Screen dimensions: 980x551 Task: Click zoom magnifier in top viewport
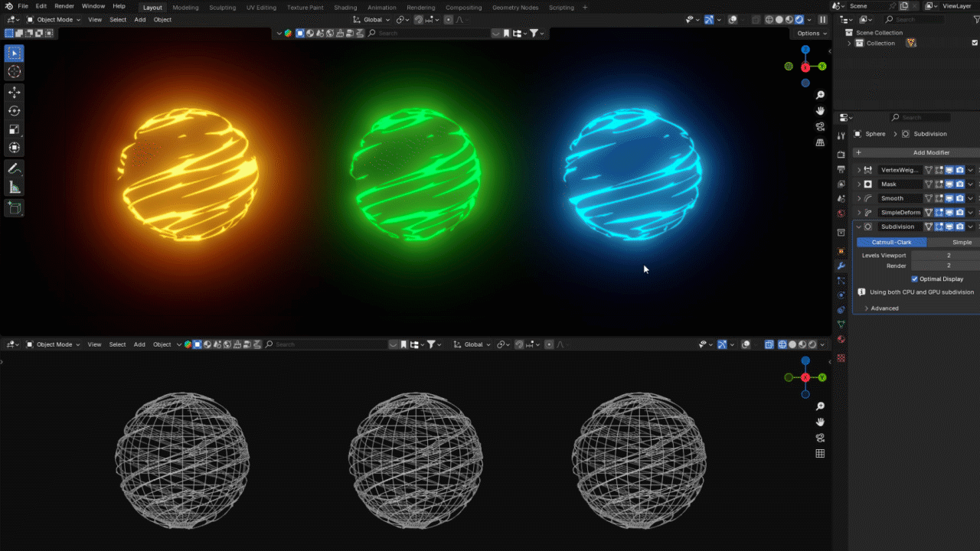(821, 95)
